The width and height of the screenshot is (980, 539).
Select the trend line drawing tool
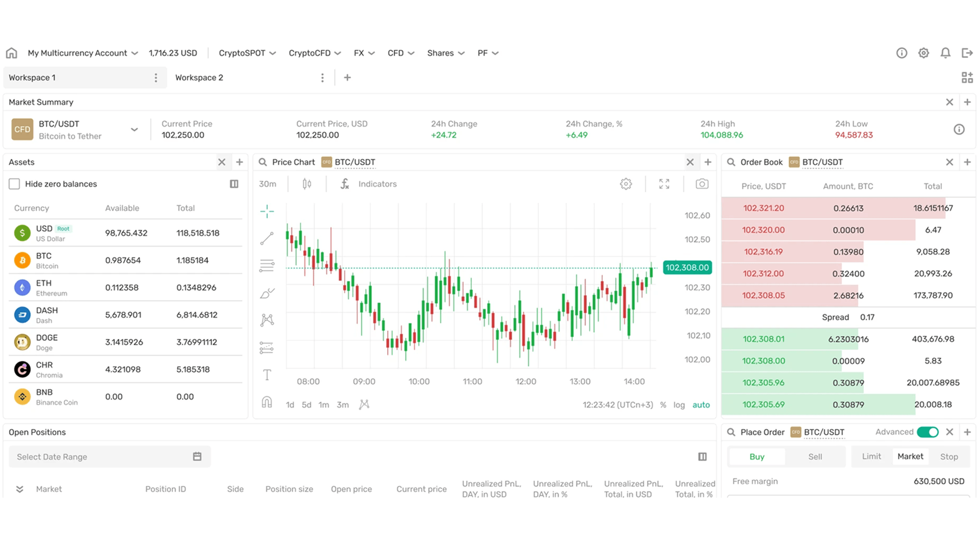coord(267,238)
